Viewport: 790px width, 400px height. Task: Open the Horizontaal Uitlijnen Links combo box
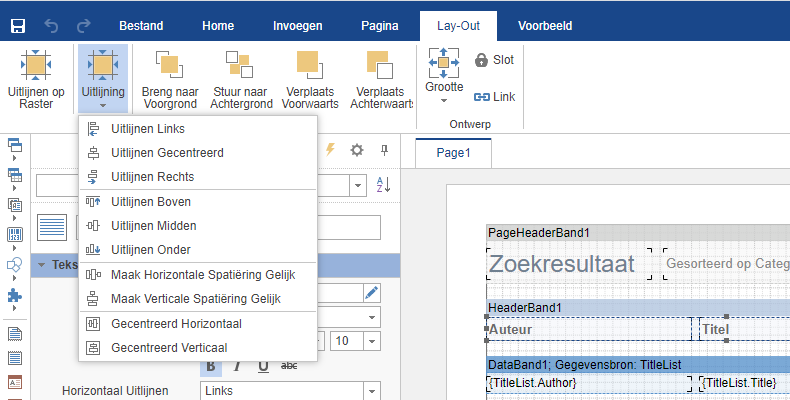(290, 390)
